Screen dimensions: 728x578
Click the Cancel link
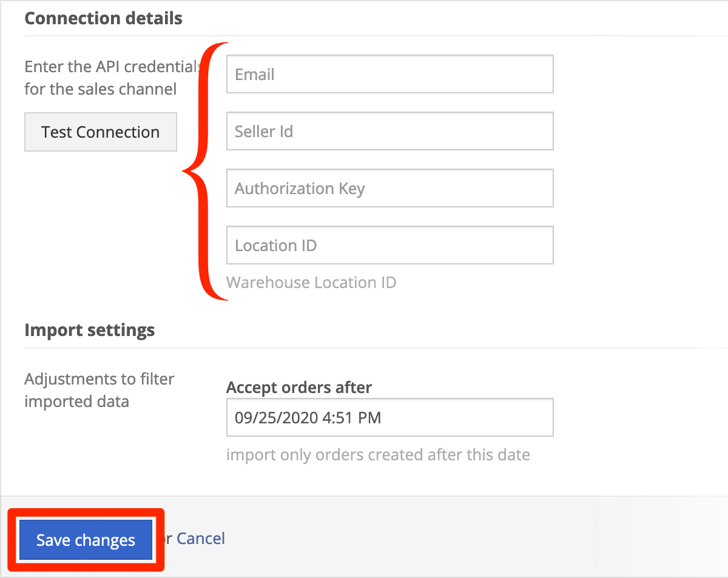click(x=201, y=538)
